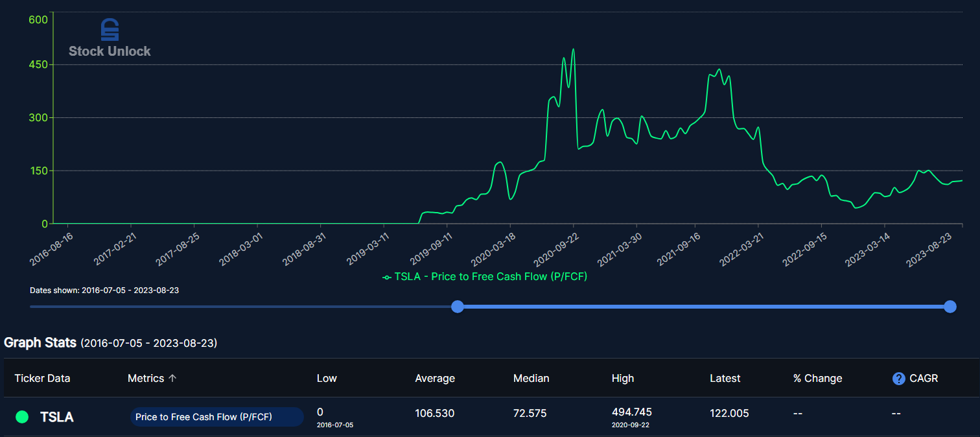The width and height of the screenshot is (980, 437).
Task: Click the 2016-08-16 x-axis date label
Action: coord(51,248)
